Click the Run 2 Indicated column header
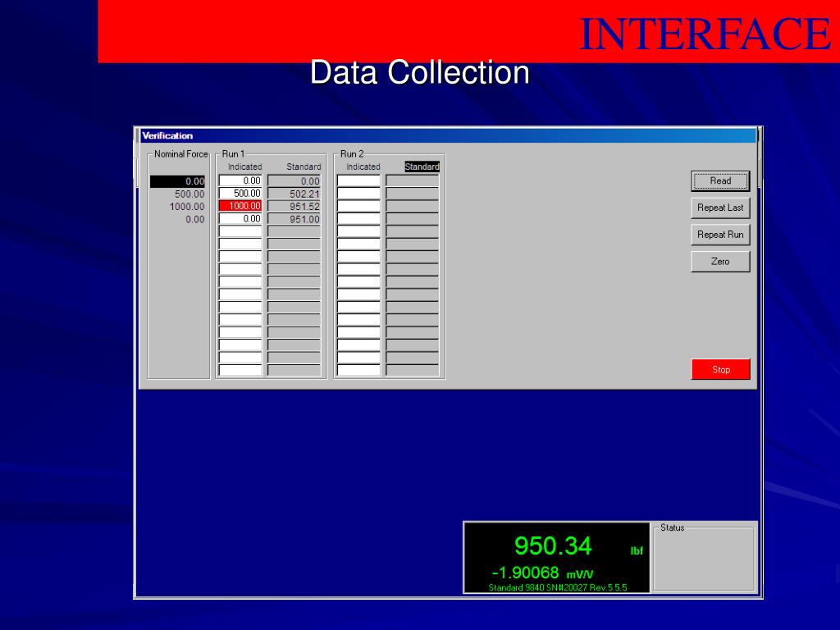The image size is (840, 630). (363, 167)
